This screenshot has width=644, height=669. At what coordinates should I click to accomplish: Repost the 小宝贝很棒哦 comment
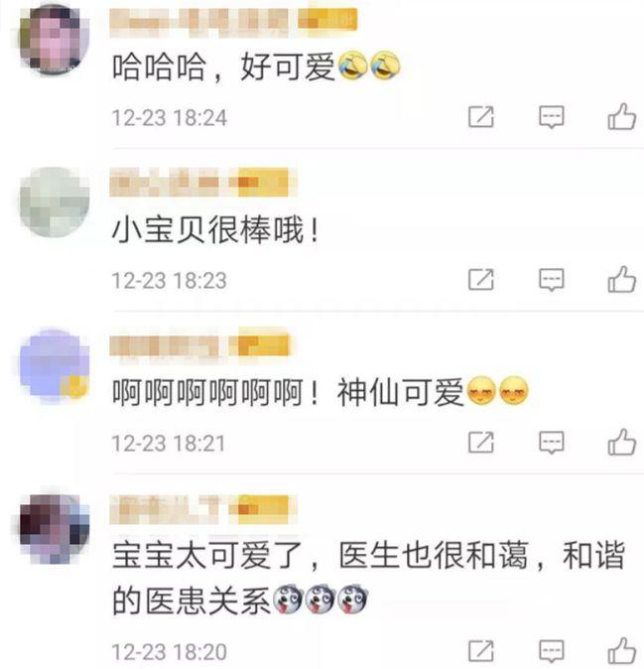pyautogui.click(x=481, y=280)
